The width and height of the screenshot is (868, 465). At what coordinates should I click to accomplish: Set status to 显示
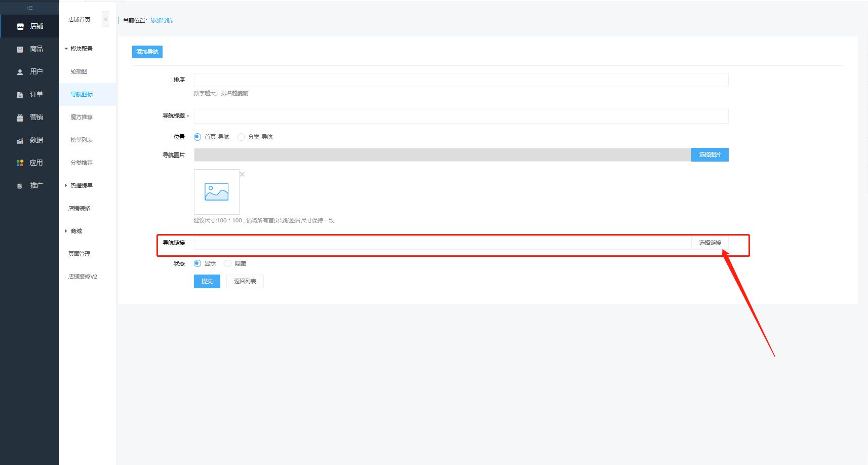(198, 263)
